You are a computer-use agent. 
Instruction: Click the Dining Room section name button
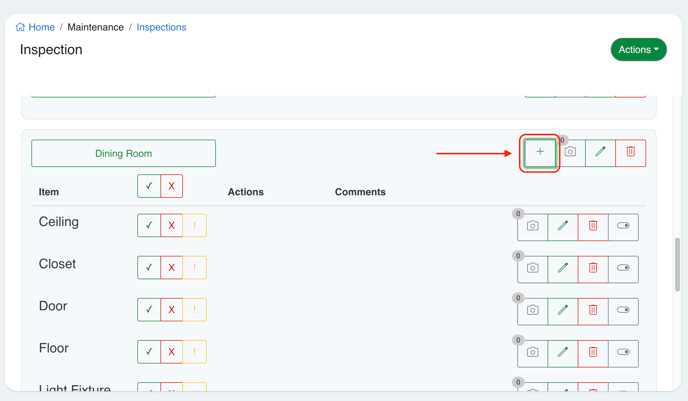pyautogui.click(x=124, y=153)
